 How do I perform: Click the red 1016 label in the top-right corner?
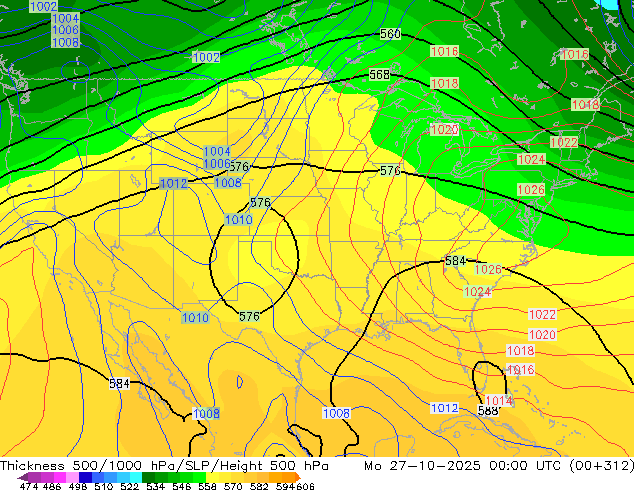pyautogui.click(x=575, y=54)
